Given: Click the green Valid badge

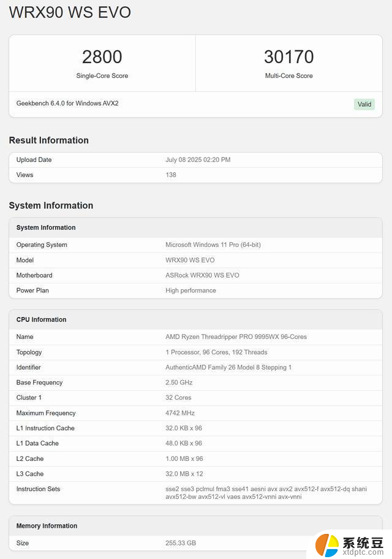Looking at the screenshot, I should [x=364, y=104].
